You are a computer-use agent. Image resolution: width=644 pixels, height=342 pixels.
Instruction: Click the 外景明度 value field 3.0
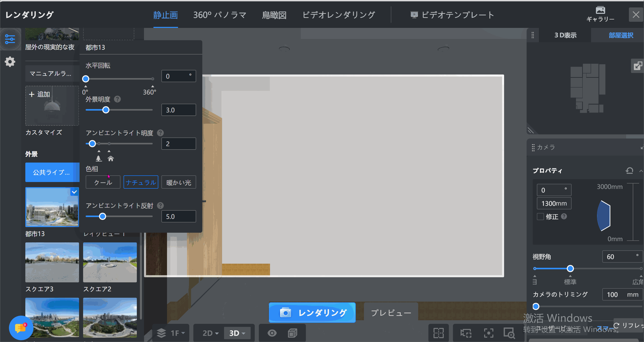pos(179,110)
